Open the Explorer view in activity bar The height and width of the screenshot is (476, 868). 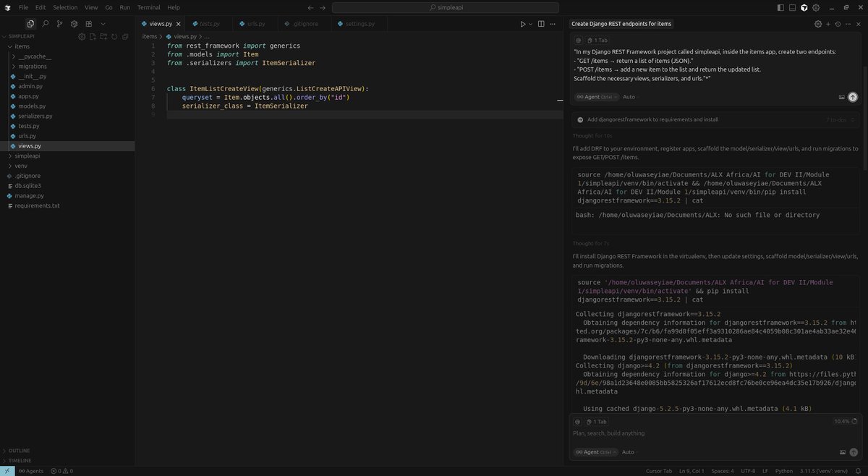(x=29, y=23)
